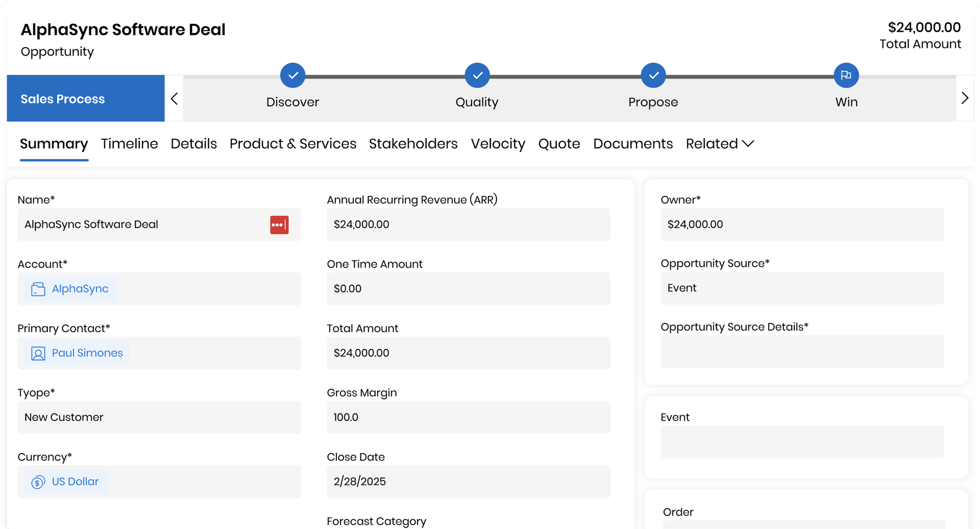
Task: Click the empty Opportunity Source Details field
Action: click(x=802, y=352)
